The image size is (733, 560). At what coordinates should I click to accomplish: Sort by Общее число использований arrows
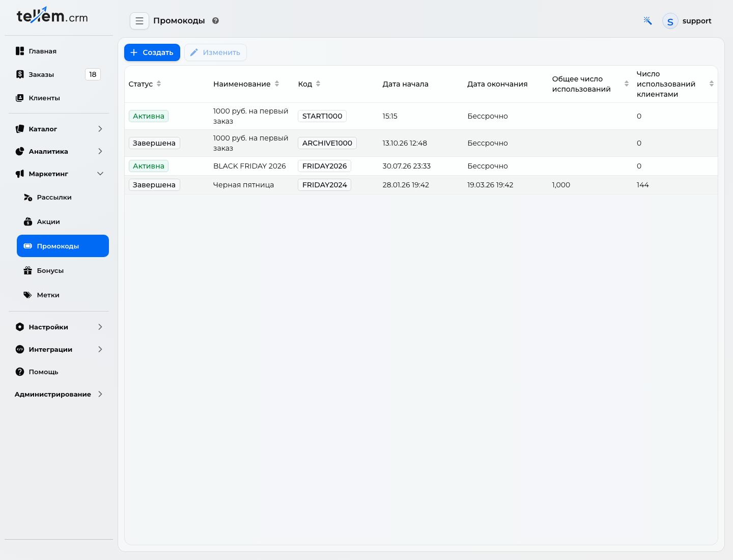coord(627,84)
